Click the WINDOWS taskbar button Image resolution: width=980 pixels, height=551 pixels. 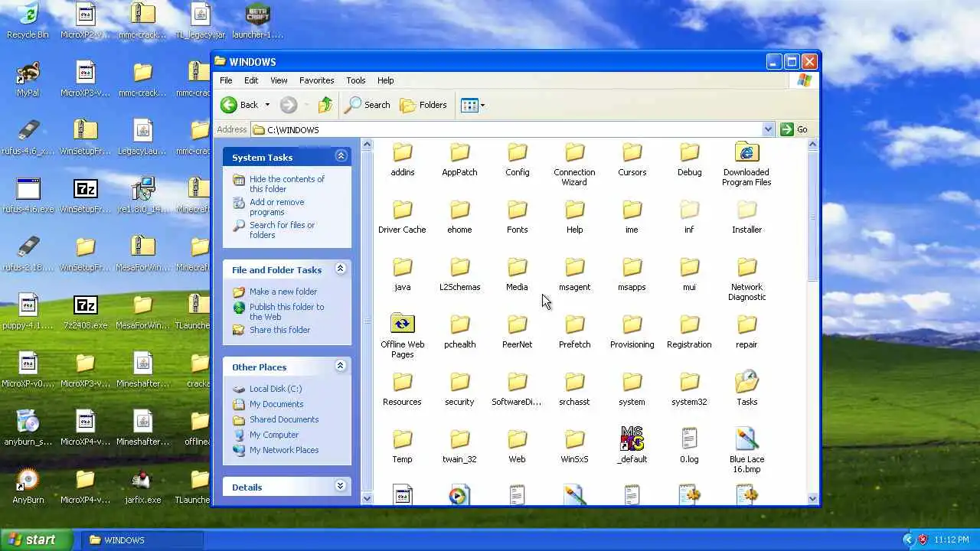[142, 540]
